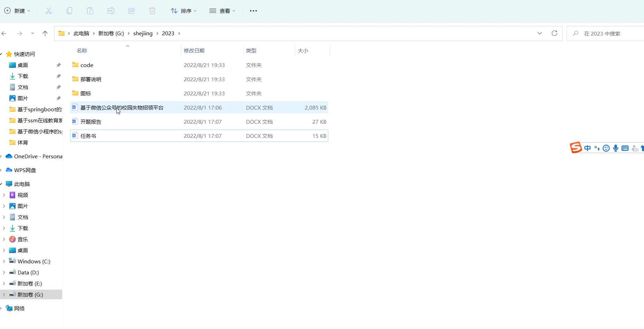This screenshot has width=644, height=329.
Task: Select the 开题报告 DOCX file
Action: coord(91,122)
